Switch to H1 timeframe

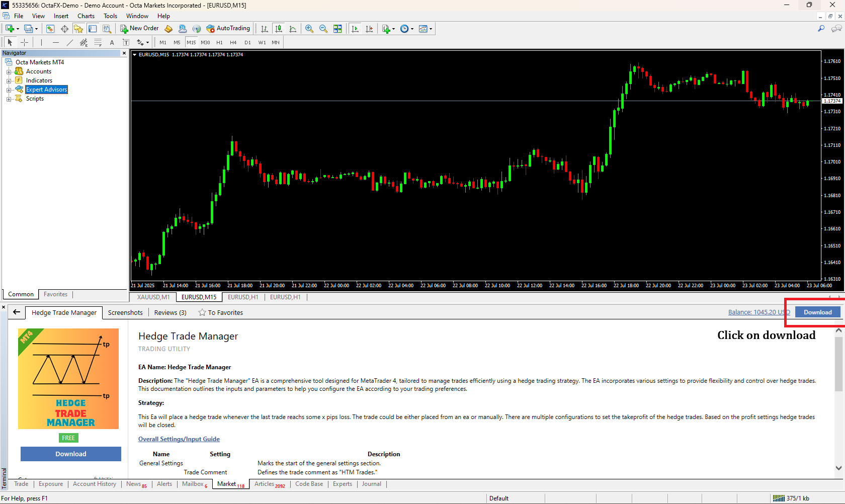(x=219, y=43)
